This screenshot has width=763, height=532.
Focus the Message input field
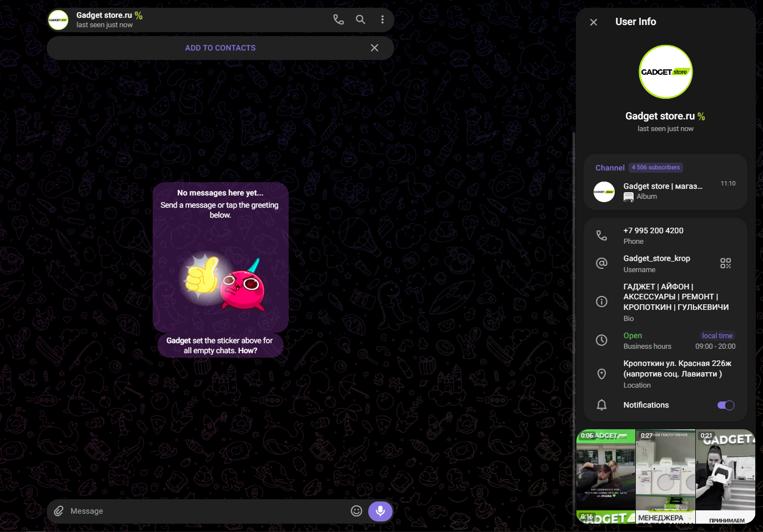click(207, 511)
